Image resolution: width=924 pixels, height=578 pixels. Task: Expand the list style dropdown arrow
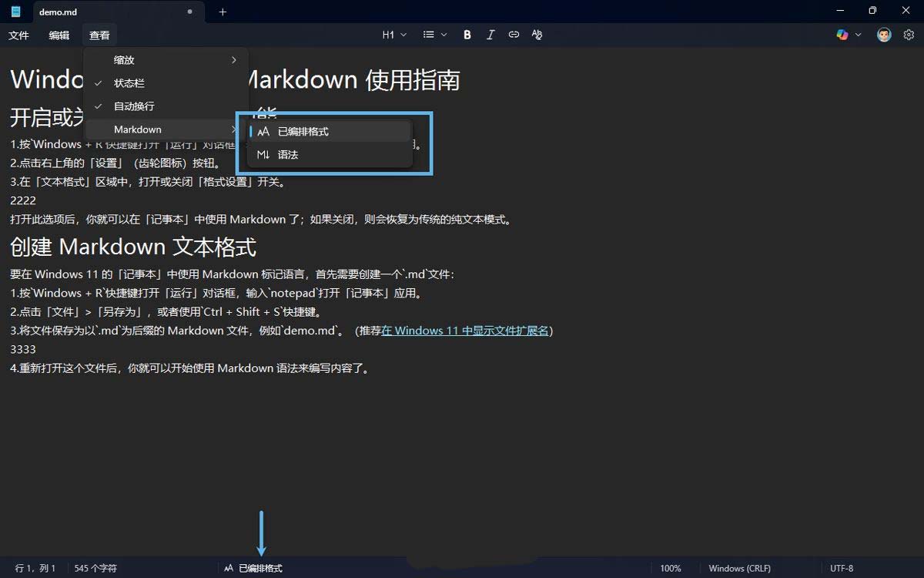(444, 35)
